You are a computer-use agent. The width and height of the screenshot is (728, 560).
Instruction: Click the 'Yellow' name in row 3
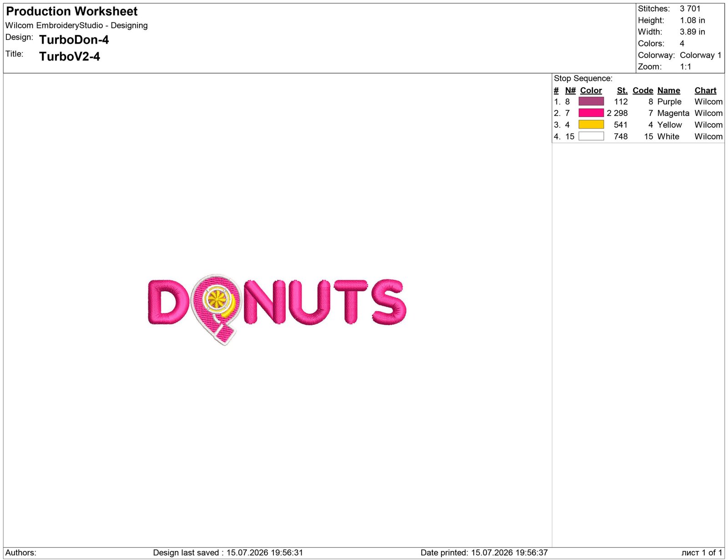click(x=670, y=125)
